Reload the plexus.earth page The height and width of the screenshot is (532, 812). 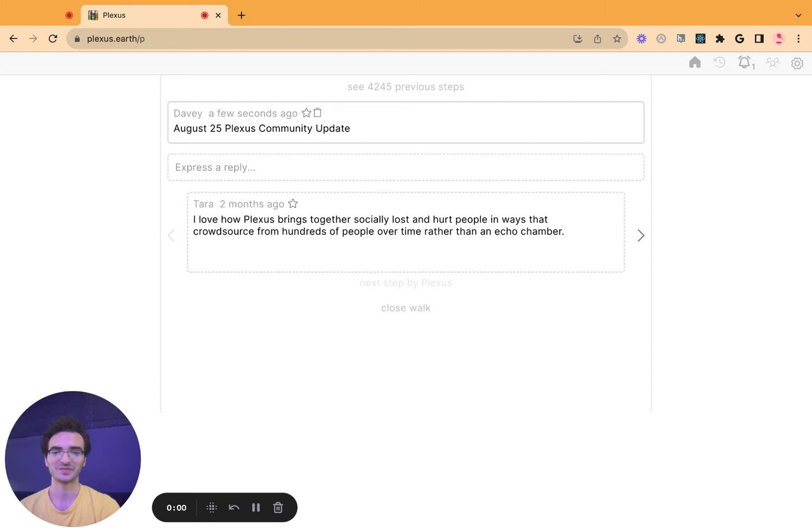click(x=53, y=39)
